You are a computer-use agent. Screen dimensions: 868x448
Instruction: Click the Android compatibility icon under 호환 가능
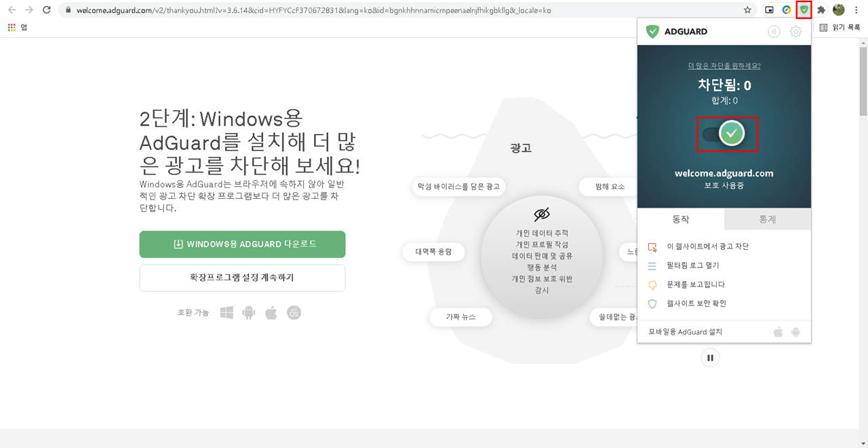(249, 312)
